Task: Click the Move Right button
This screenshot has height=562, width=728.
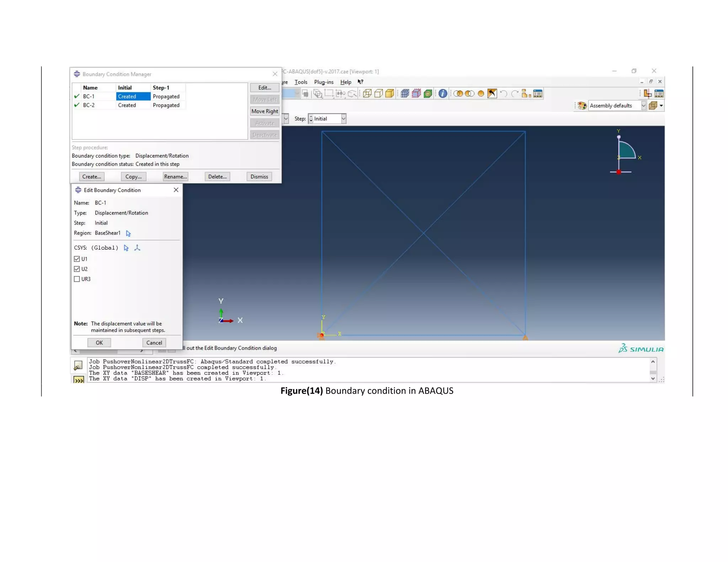Action: click(x=264, y=111)
